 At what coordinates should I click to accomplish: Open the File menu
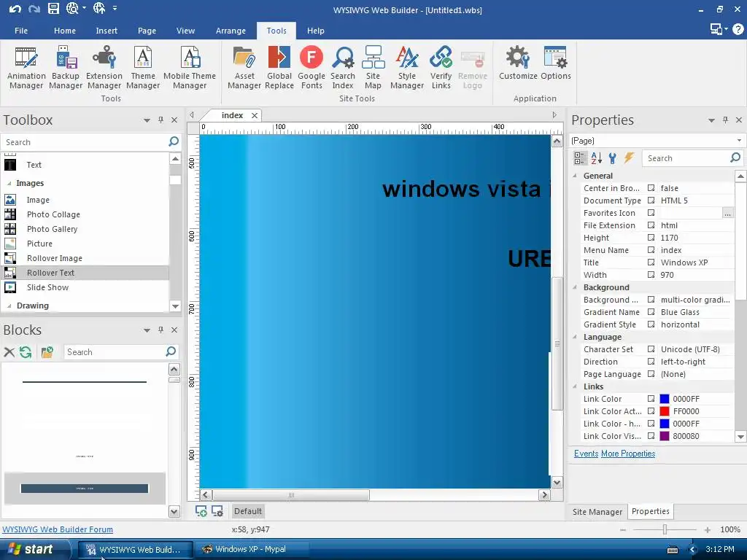[x=21, y=31]
